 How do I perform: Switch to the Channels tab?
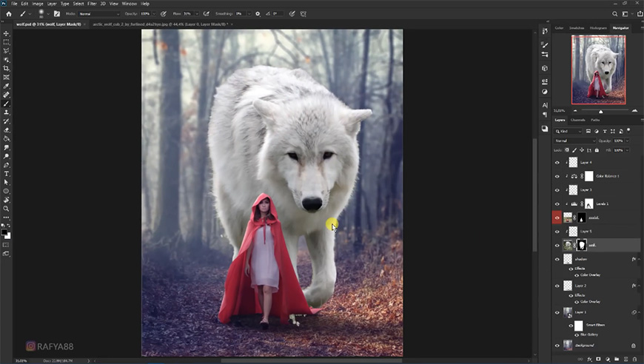pyautogui.click(x=578, y=121)
